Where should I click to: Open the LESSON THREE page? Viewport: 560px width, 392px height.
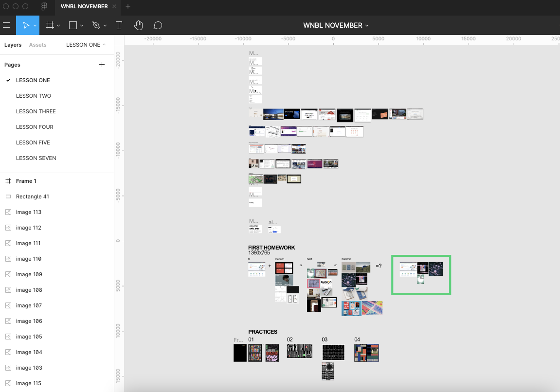[x=36, y=111]
